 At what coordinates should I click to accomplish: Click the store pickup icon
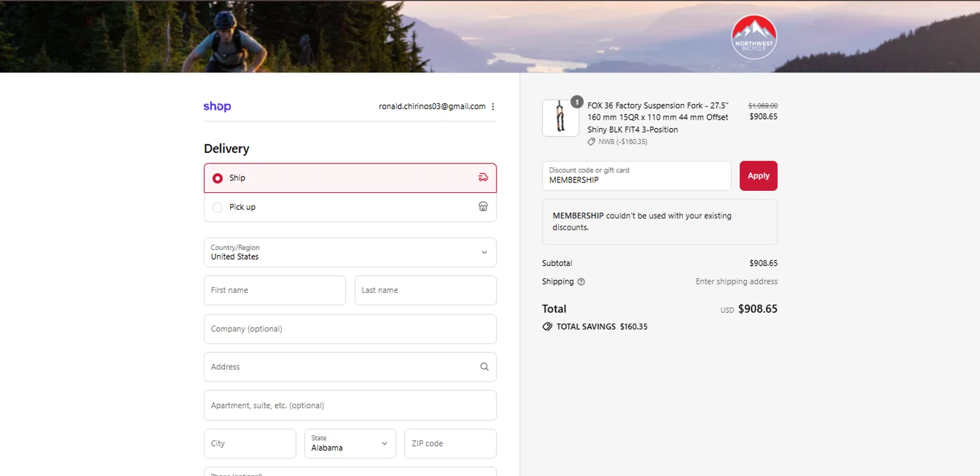pyautogui.click(x=483, y=207)
